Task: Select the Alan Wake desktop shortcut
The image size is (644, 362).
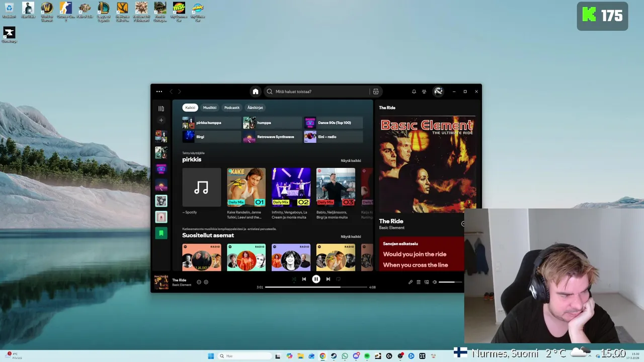Action: (28, 10)
